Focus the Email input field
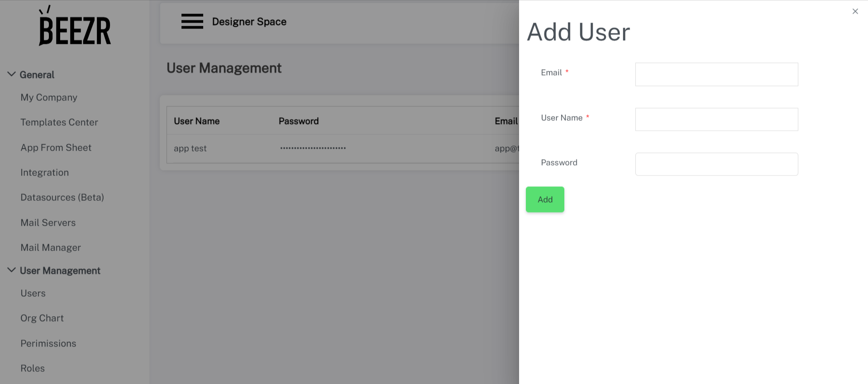 716,74
